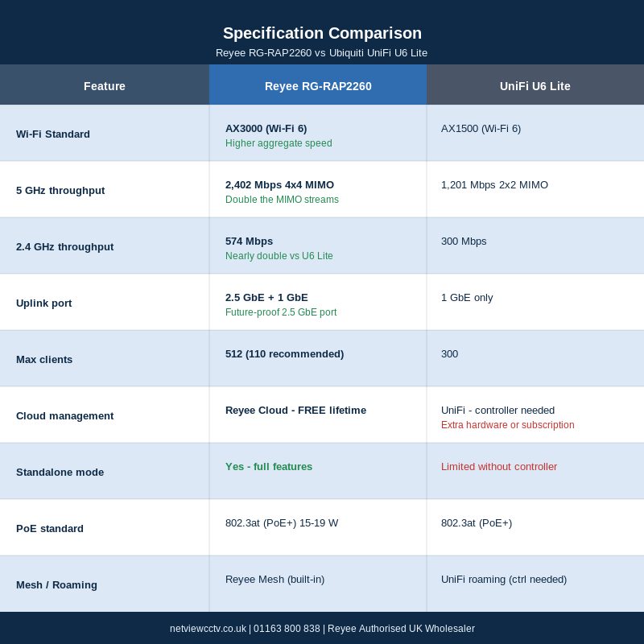This screenshot has height=644, width=644.
Task: Click the 'Nearly double vs U6 Lite' note
Action: point(279,256)
